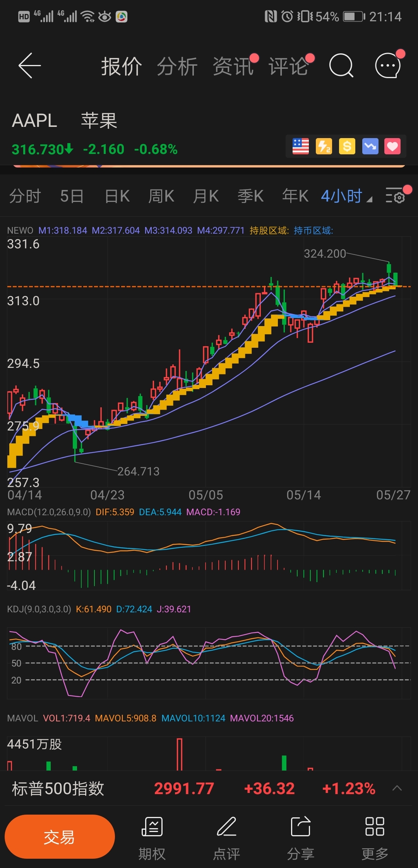Switch to the 评论 comments tab
The width and height of the screenshot is (418, 868).
289,67
